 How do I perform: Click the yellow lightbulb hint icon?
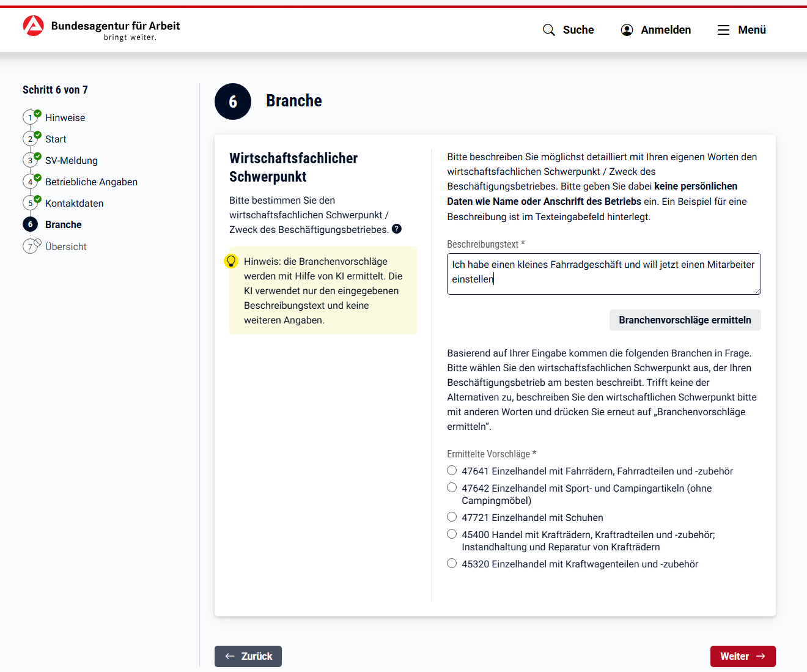[x=231, y=260]
